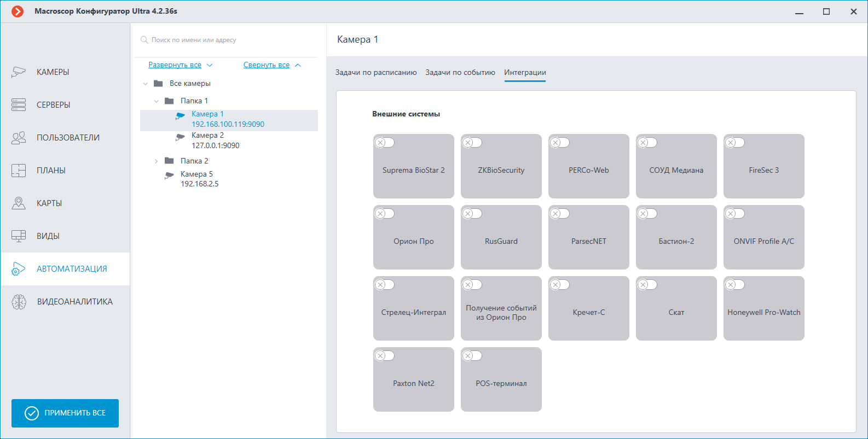Turn on the Скат switch
Image resolution: width=868 pixels, height=439 pixels.
[x=647, y=284]
